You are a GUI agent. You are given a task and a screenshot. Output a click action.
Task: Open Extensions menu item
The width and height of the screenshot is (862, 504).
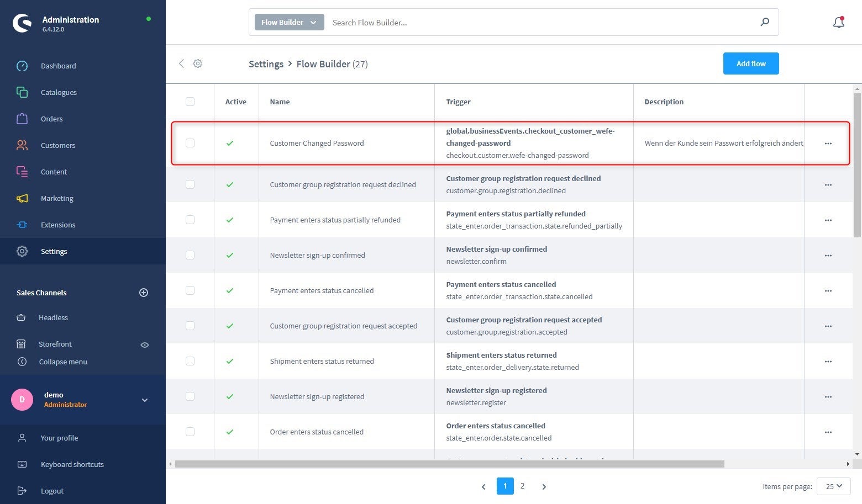[x=83, y=225]
